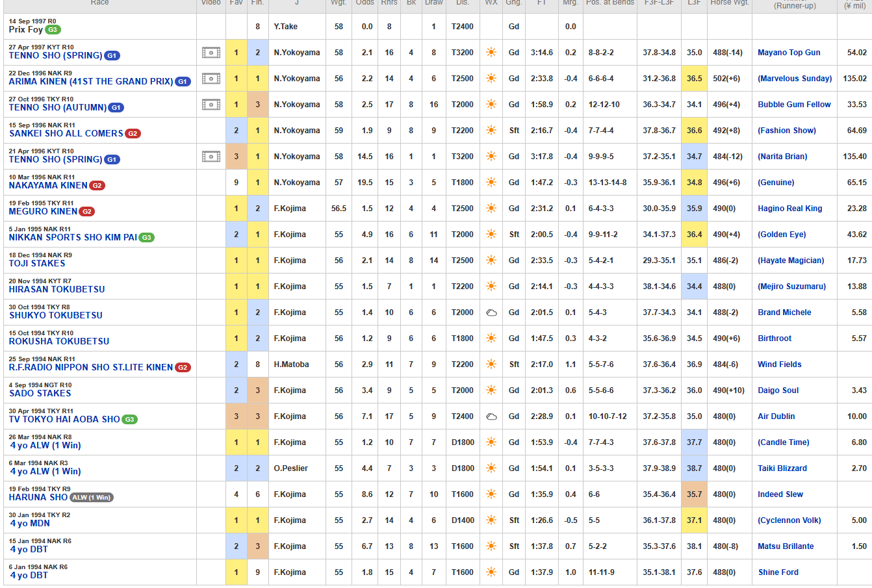872x588 pixels.
Task: Open ROKUSHA TOKUBETSU race link
Action: (59, 341)
